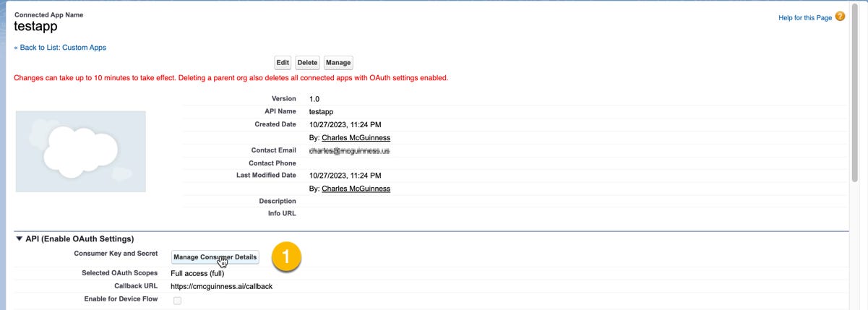Viewport: 868px width, 310px height.
Task: Click the Edit button
Action: (x=283, y=63)
